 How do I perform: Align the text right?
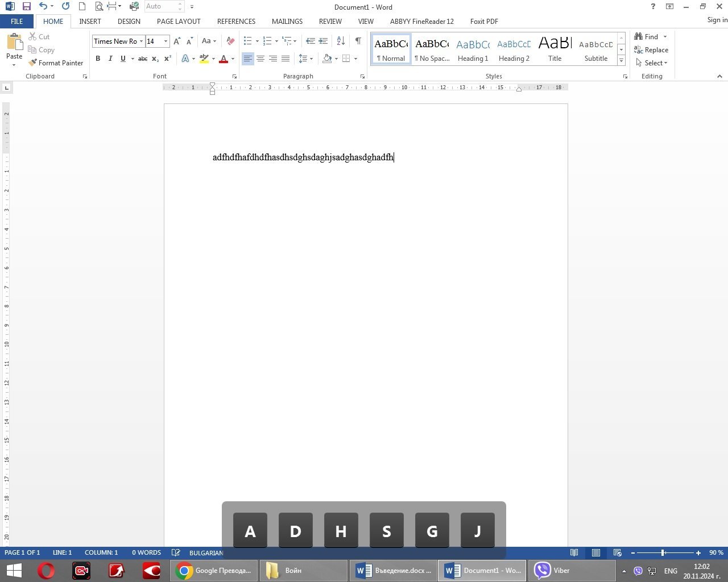coord(273,59)
